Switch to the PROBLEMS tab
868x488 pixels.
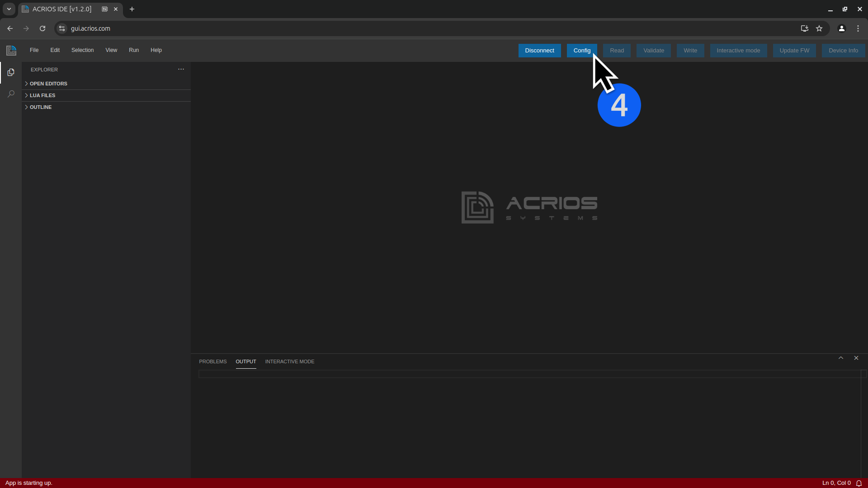coord(212,361)
